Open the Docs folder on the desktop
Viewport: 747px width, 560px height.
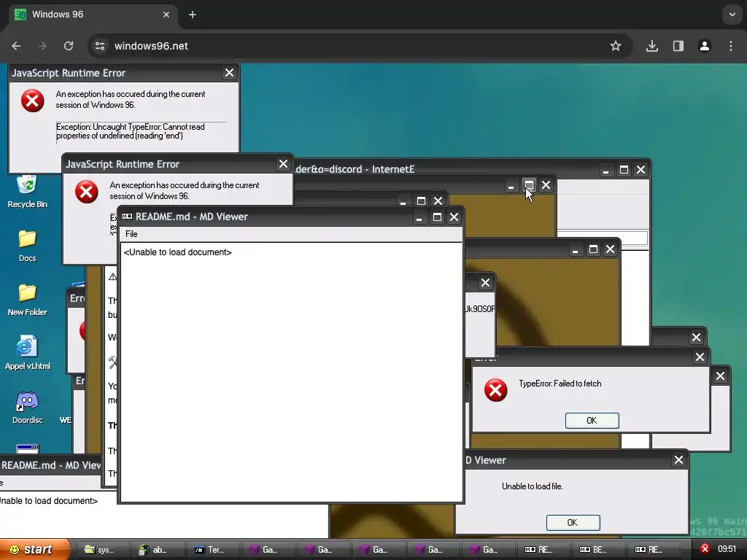pyautogui.click(x=27, y=246)
